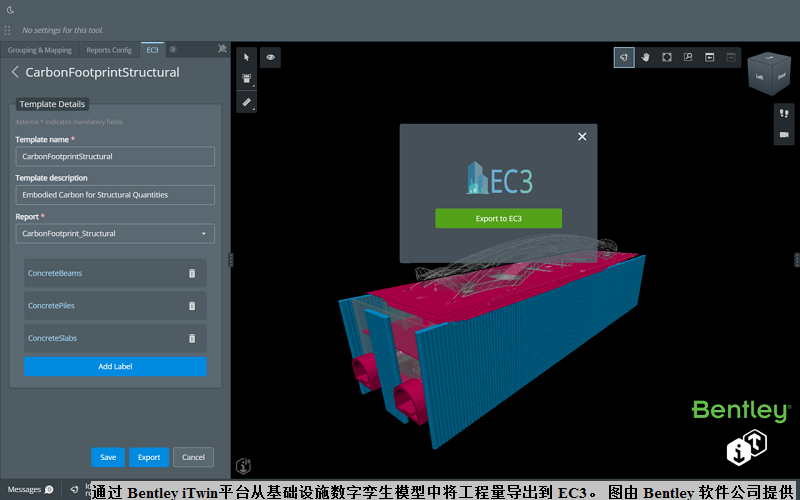Image resolution: width=800 pixels, height=500 pixels.
Task: Click the Left face of view cube
Action: [x=759, y=78]
